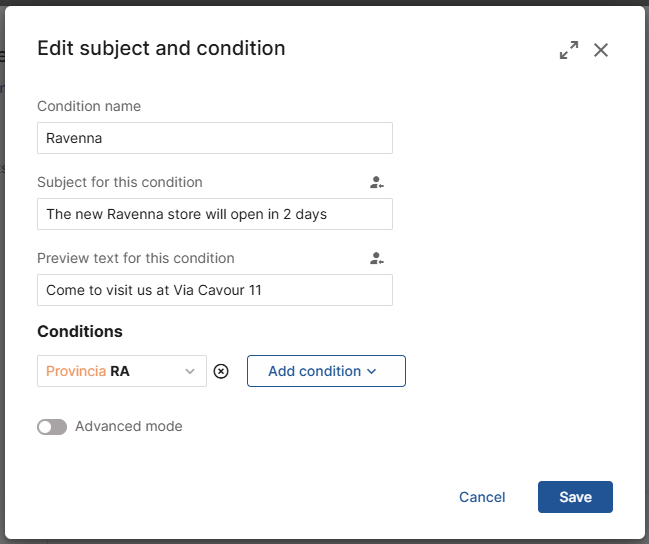This screenshot has height=544, width=649.
Task: Save the subject and condition
Action: coord(575,497)
